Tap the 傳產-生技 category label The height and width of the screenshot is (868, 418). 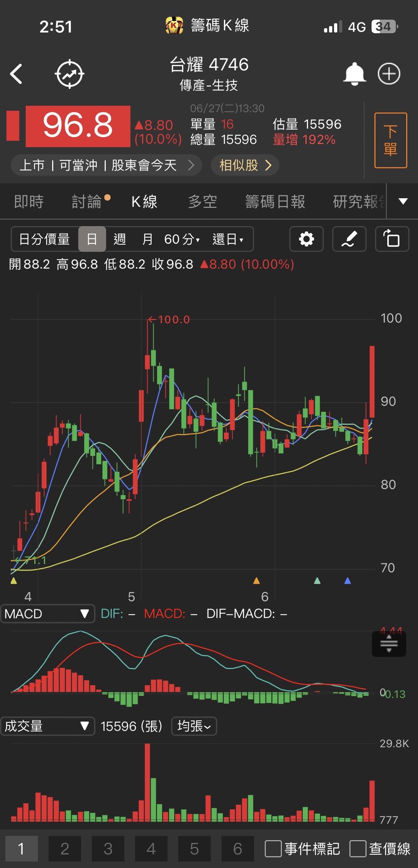(x=209, y=85)
